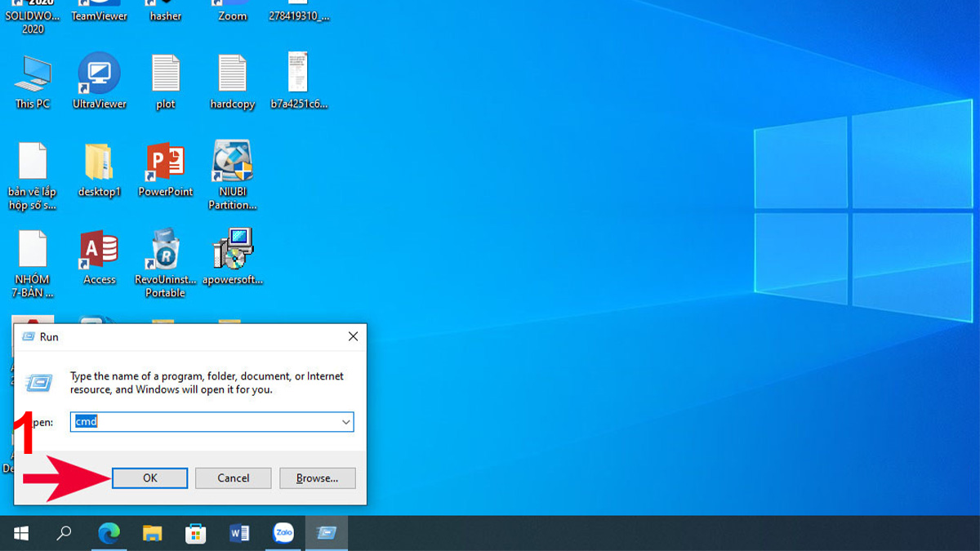Open File Explorer from the taskbar
The width and height of the screenshot is (980, 551).
pos(152,534)
